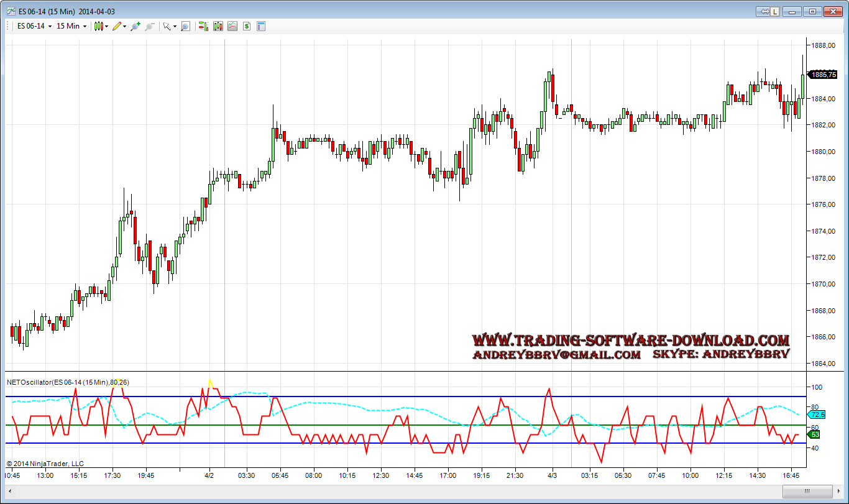Toggle the window link arrows button
Screen dimensions: 849x504
tap(764, 11)
